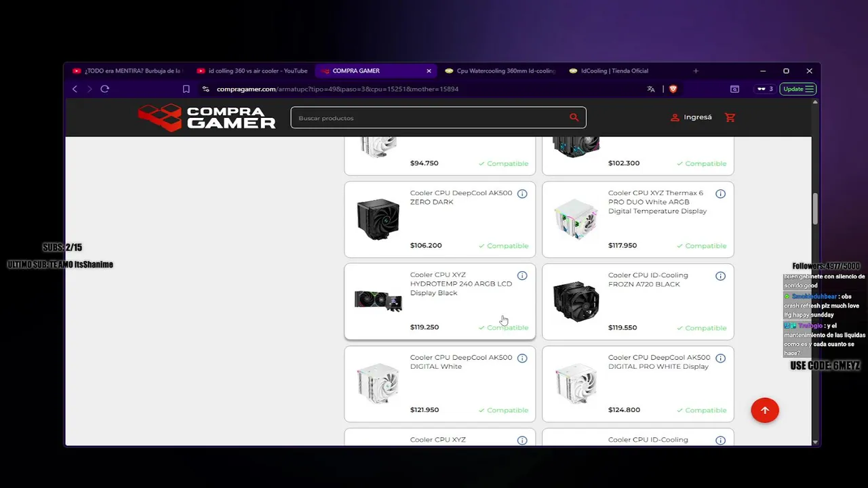Screen dimensions: 868x488
Task: Show info for XYZ HYDROTEMP 240 ARGB
Action: 522,276
